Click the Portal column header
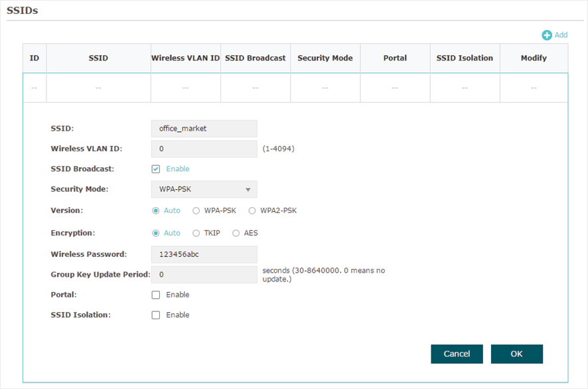The image size is (588, 389). 395,58
